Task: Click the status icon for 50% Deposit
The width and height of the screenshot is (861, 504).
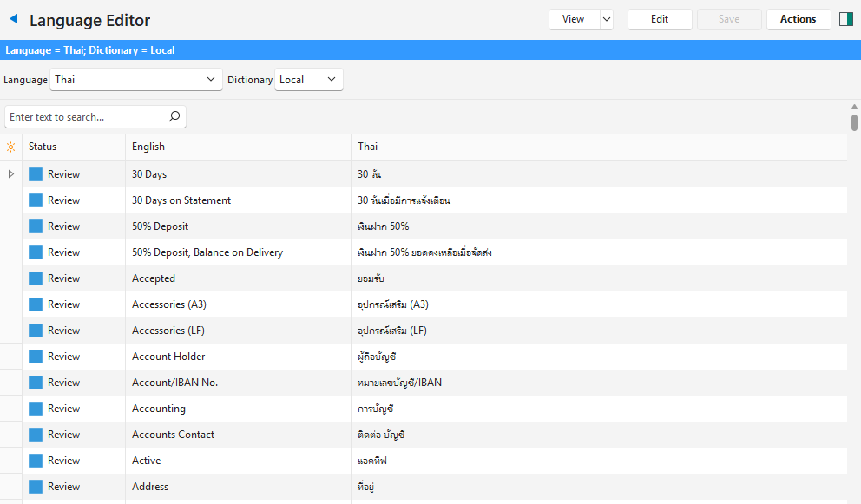Action: (36, 226)
